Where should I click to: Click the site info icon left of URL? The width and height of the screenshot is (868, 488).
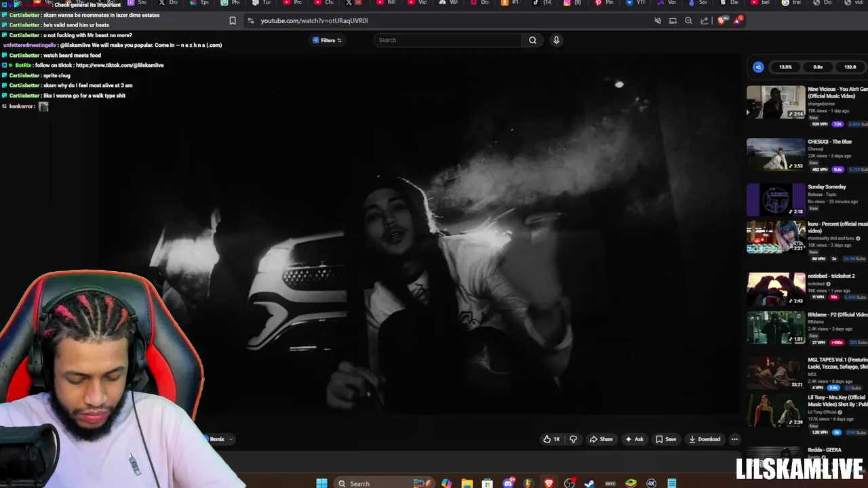(x=251, y=21)
